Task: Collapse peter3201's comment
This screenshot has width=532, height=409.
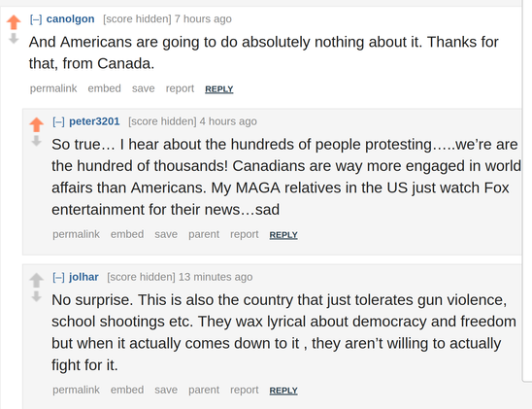Action: (58, 121)
